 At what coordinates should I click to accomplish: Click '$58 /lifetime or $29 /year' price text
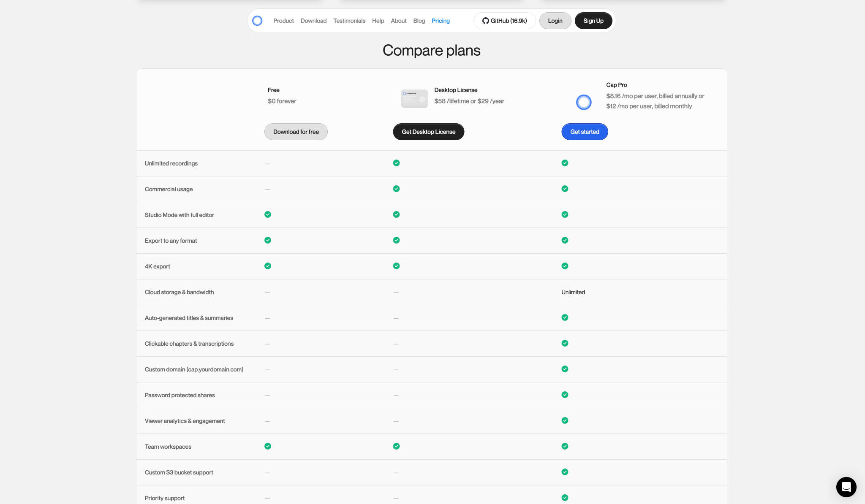(469, 101)
